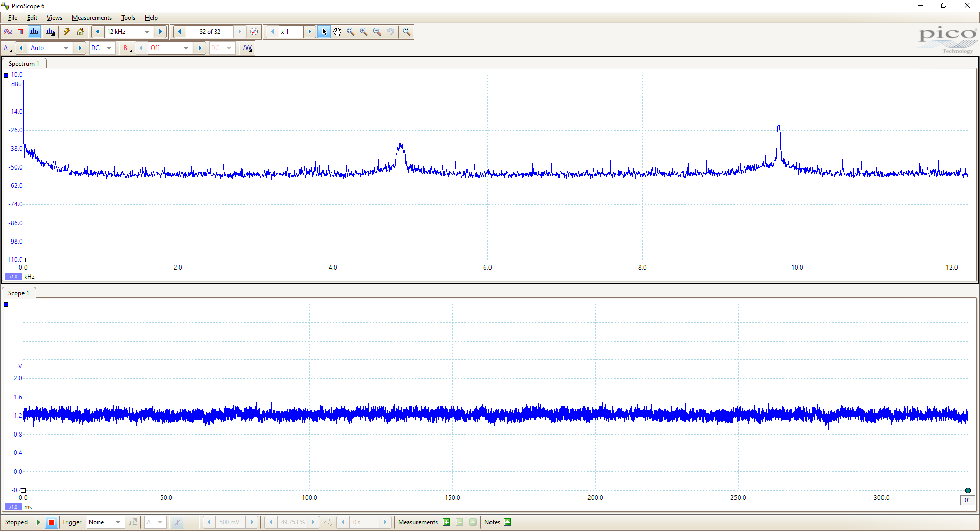Select the Scope 1 tab
This screenshot has height=531, width=980.
(x=19, y=293)
